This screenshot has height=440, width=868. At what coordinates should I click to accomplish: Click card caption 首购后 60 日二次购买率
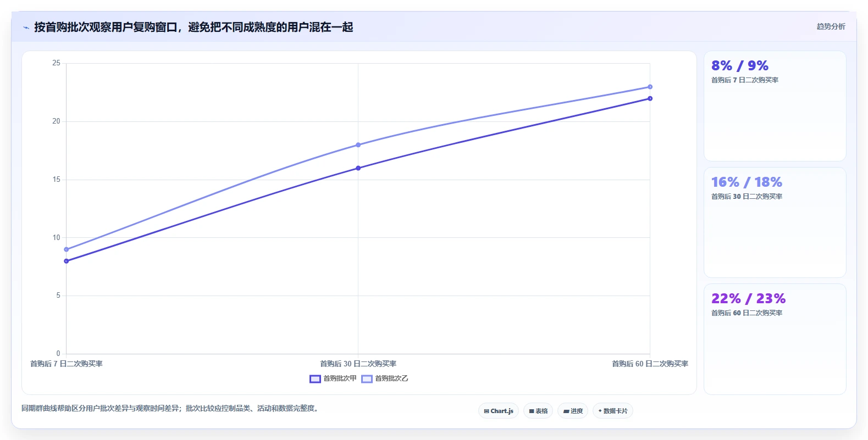pyautogui.click(x=747, y=313)
